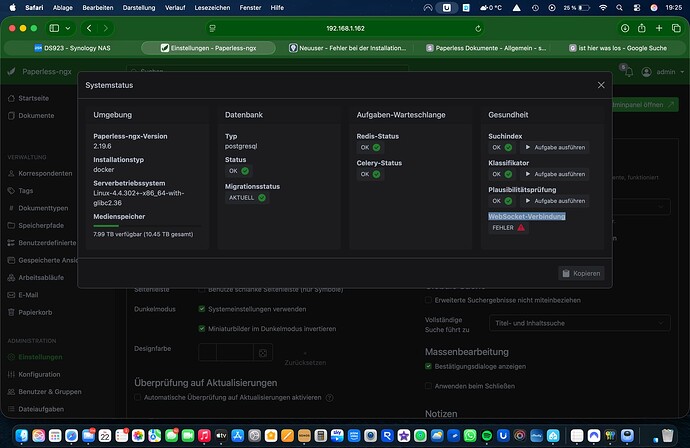Open Dokumenttypen via its sidebar icon
The image size is (690, 448).
[x=11, y=208]
